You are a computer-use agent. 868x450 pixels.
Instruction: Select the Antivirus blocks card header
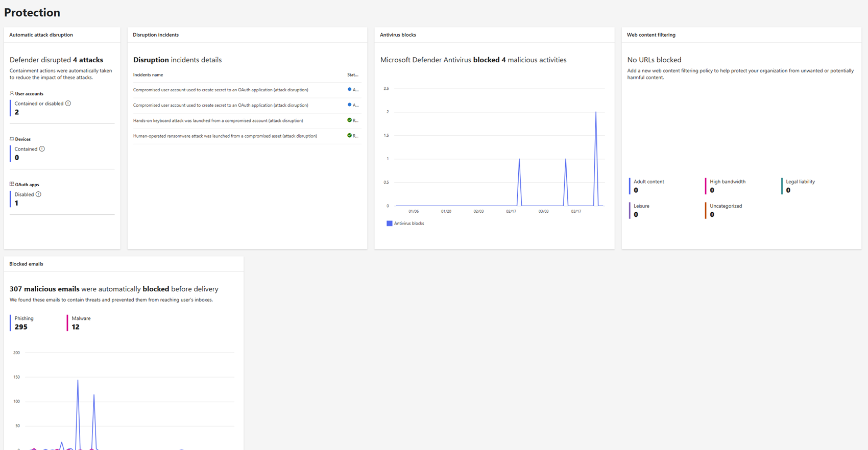pyautogui.click(x=398, y=35)
